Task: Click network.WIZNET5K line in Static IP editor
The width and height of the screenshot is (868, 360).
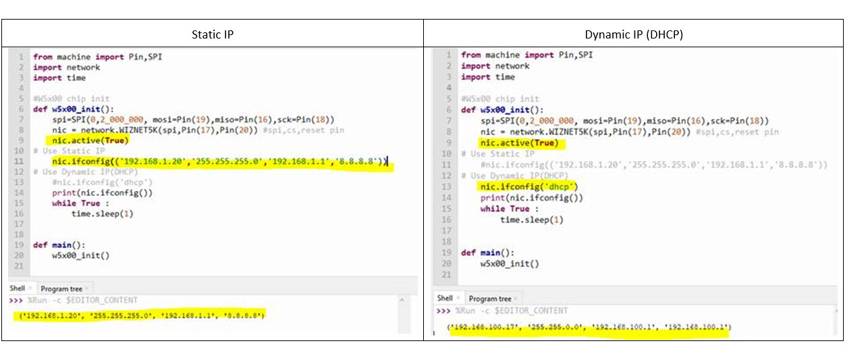Action: click(198, 130)
